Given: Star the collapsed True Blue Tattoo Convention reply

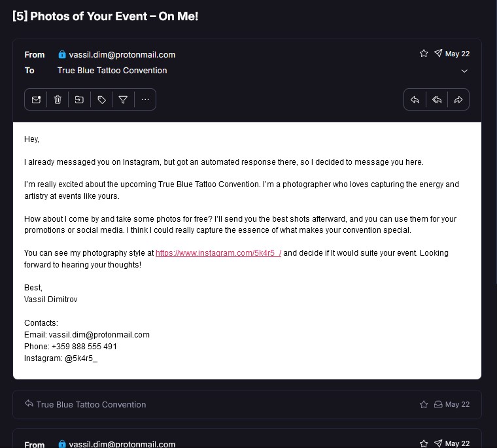Looking at the screenshot, I should 424,405.
